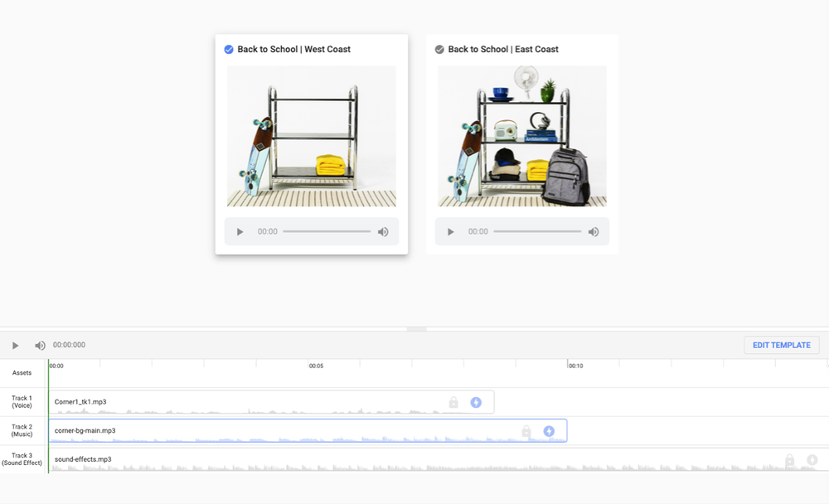829x504 pixels.
Task: Check the Back to School East Coast checkmark
Action: [439, 50]
